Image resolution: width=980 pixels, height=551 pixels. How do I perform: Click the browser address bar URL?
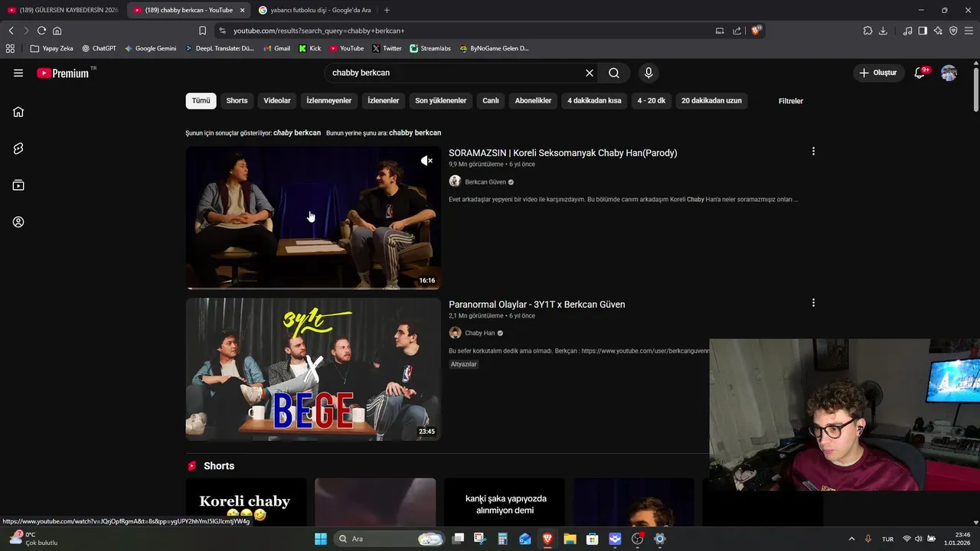[318, 31]
